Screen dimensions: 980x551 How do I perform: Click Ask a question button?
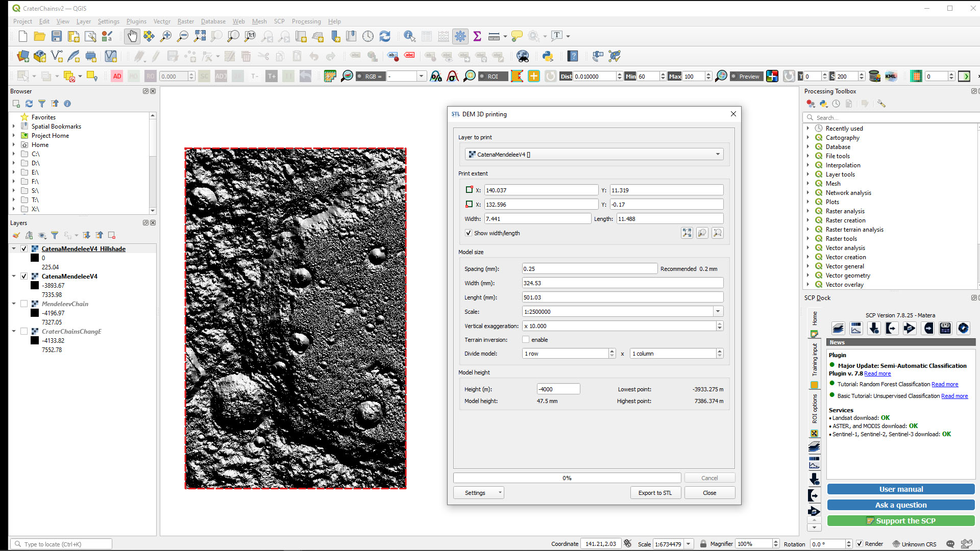(x=901, y=505)
